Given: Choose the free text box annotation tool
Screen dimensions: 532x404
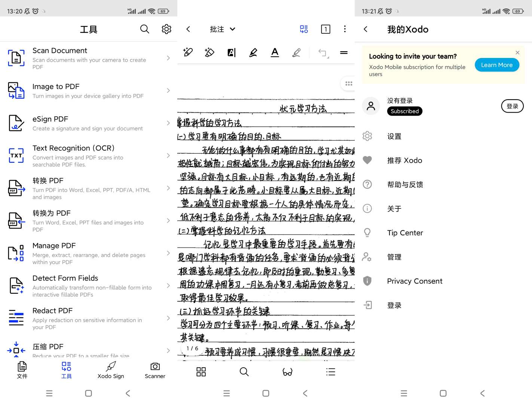Looking at the screenshot, I should [x=231, y=53].
